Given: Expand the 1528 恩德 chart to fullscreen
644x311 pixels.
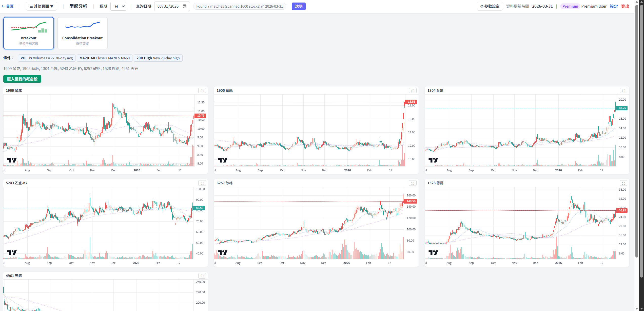Looking at the screenshot, I should (623, 183).
